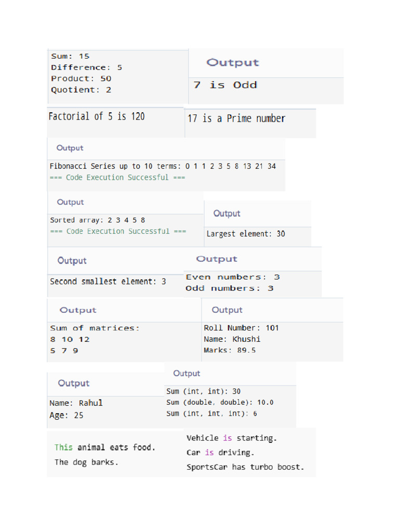The height and width of the screenshot is (532, 399).
Task: Click 'Code Execution Successful' under Sorted array
Action: click(x=118, y=231)
